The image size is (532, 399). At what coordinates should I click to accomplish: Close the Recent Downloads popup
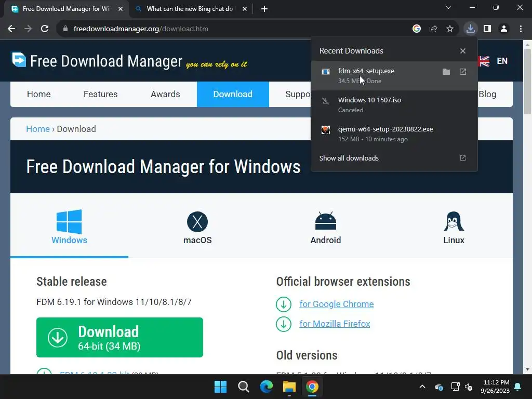pyautogui.click(x=463, y=51)
